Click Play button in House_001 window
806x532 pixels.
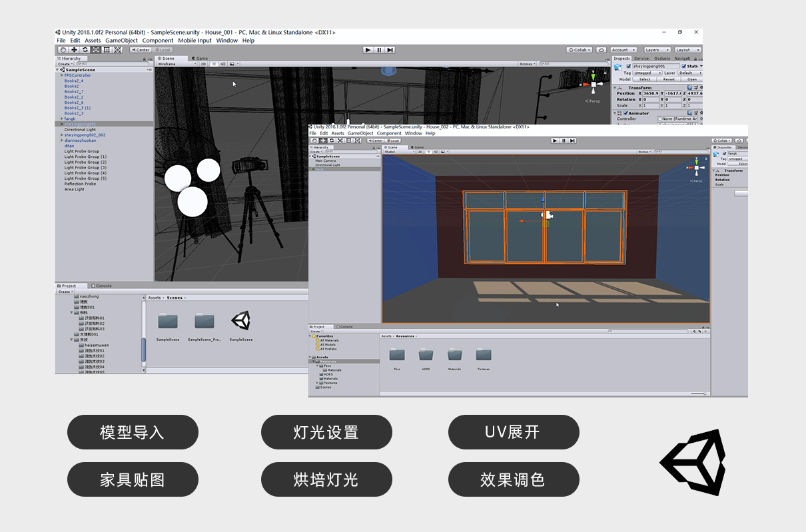point(368,50)
